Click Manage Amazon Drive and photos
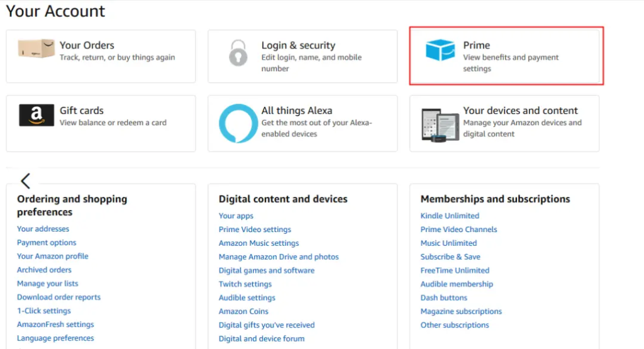The width and height of the screenshot is (644, 349). click(279, 257)
